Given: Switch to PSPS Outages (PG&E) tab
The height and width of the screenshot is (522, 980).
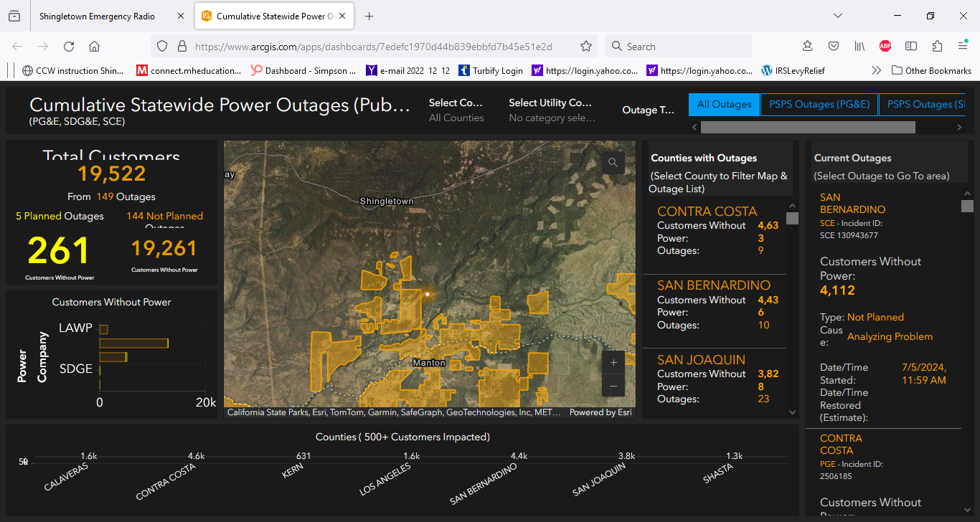Looking at the screenshot, I should [819, 104].
